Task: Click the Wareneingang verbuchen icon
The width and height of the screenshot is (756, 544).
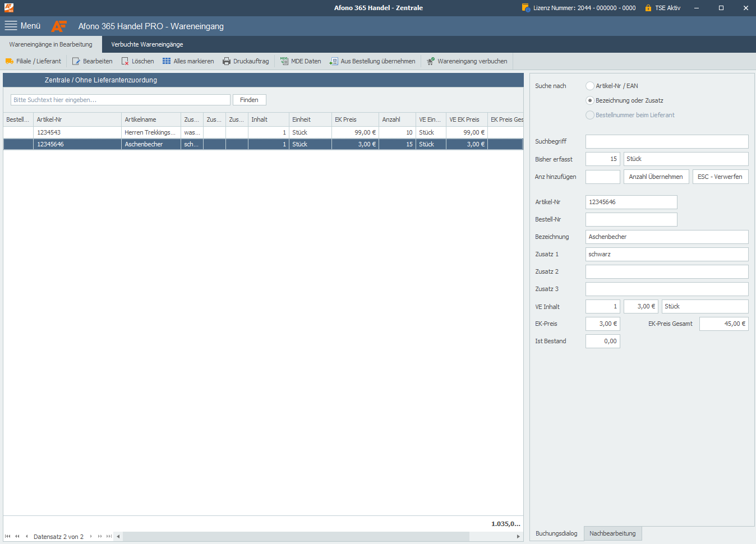Action: point(431,61)
